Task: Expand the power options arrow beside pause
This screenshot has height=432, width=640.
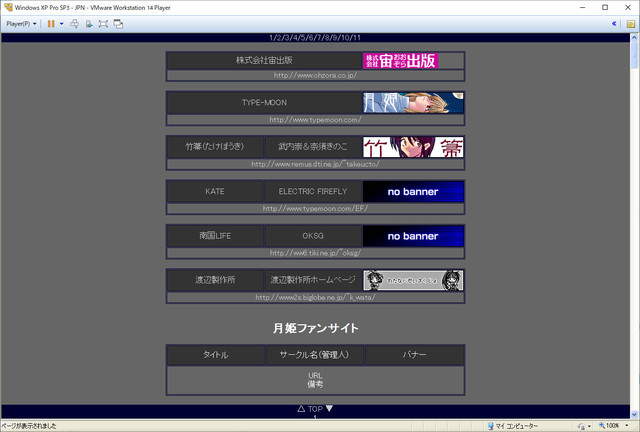Action: (62, 24)
